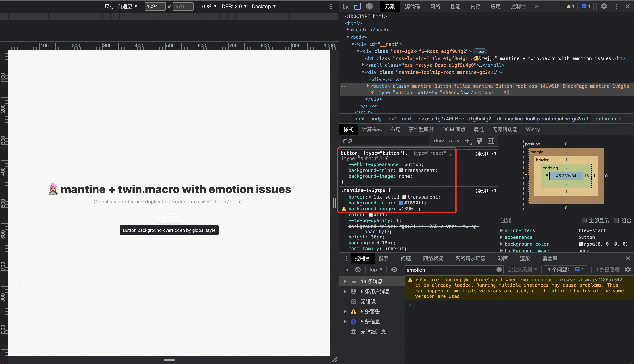This screenshot has width=634, height=364.
Task: Expand the emotion/react warning message
Action: click(x=417, y=279)
